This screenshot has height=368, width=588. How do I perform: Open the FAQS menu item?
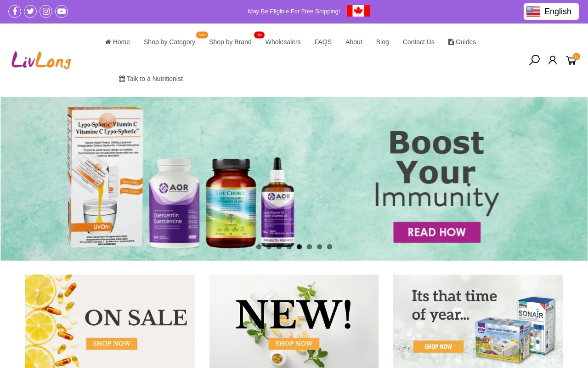point(323,42)
